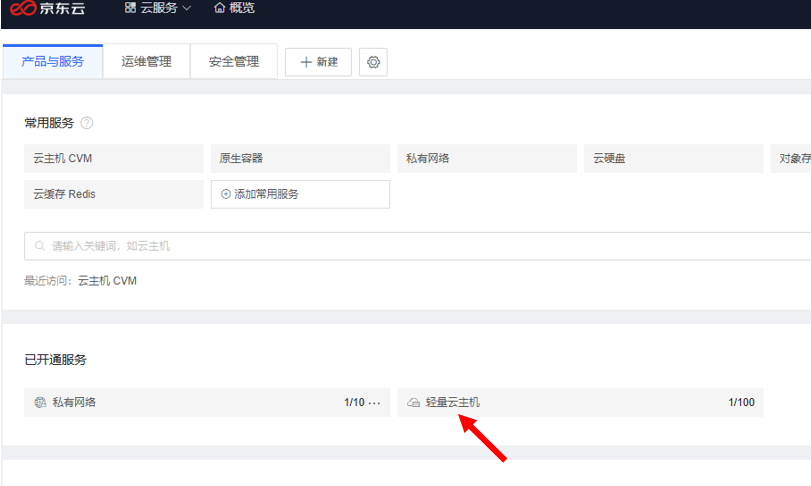The image size is (811, 486).
Task: Click the 新建 button
Action: point(319,62)
